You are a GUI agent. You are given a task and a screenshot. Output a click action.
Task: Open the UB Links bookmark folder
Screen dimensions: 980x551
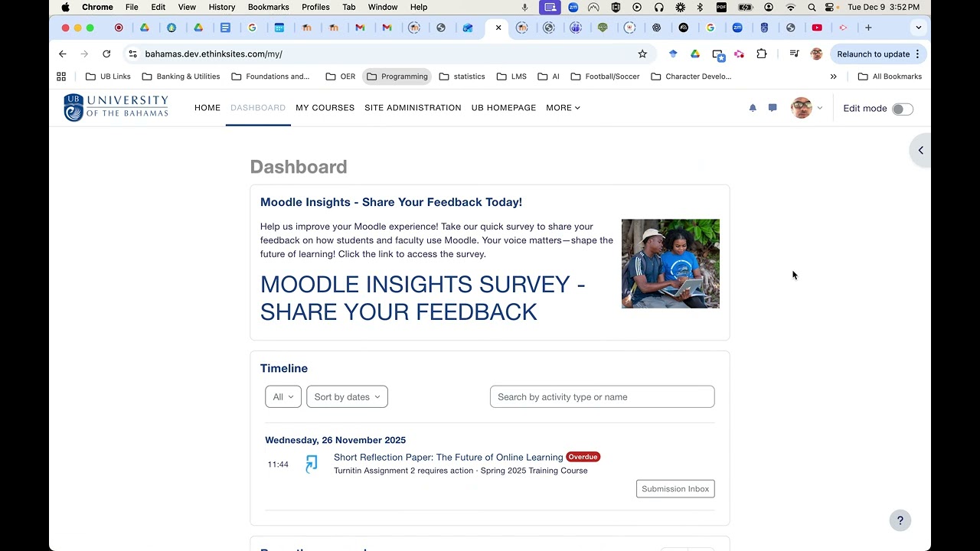108,77
